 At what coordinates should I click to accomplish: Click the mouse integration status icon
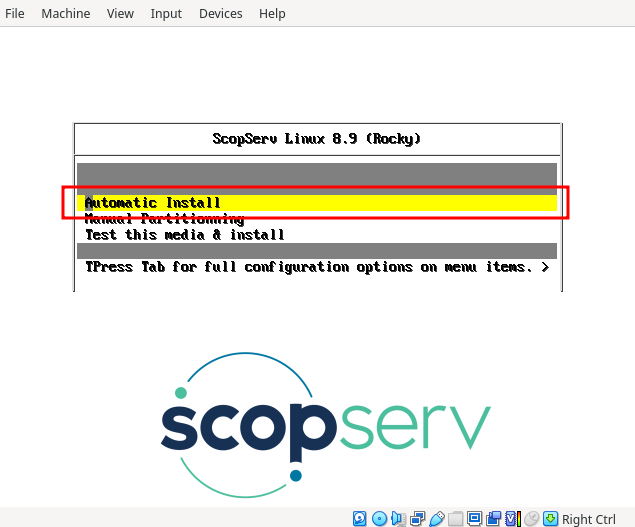[x=531, y=518]
